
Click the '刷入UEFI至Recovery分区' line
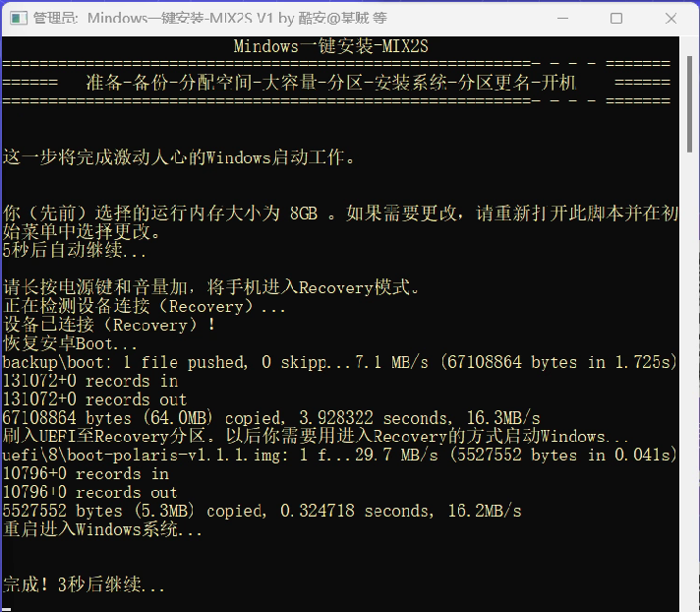[x=315, y=436]
